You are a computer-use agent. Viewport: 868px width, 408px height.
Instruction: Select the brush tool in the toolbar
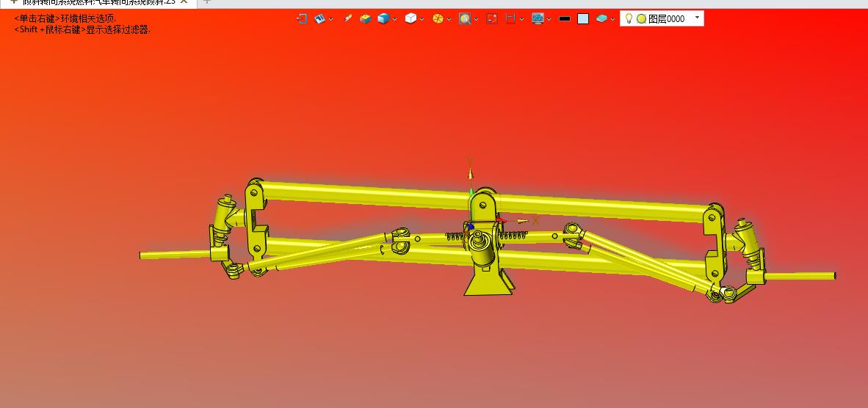[x=347, y=19]
